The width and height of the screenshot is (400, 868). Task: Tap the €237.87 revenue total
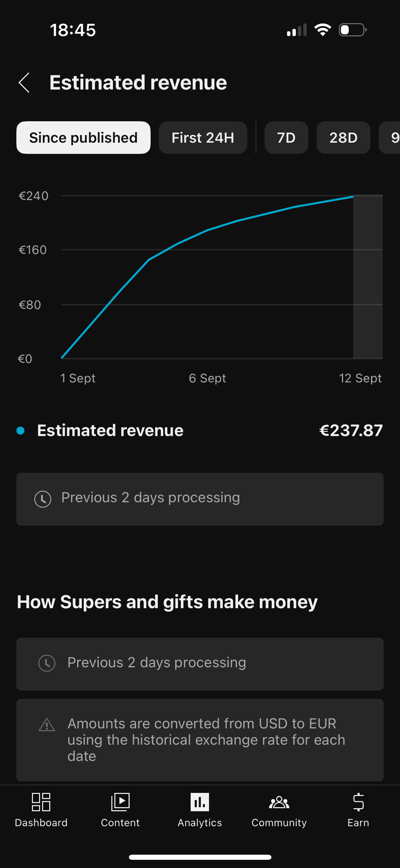pyautogui.click(x=351, y=431)
